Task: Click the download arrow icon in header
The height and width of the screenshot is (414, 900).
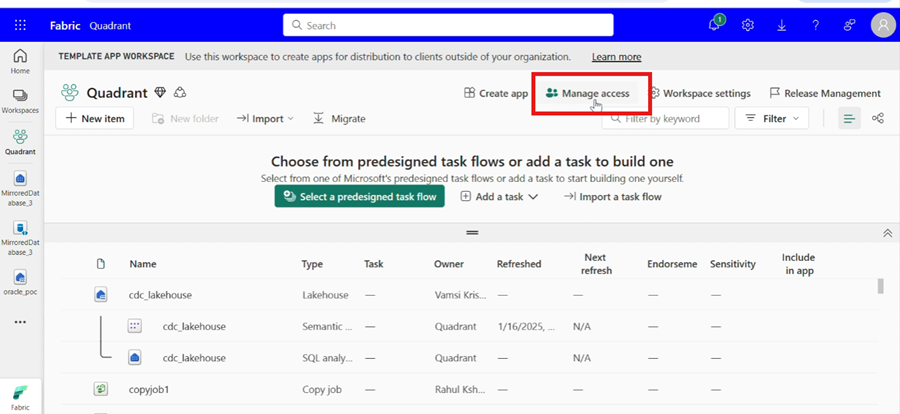Action: (x=781, y=25)
